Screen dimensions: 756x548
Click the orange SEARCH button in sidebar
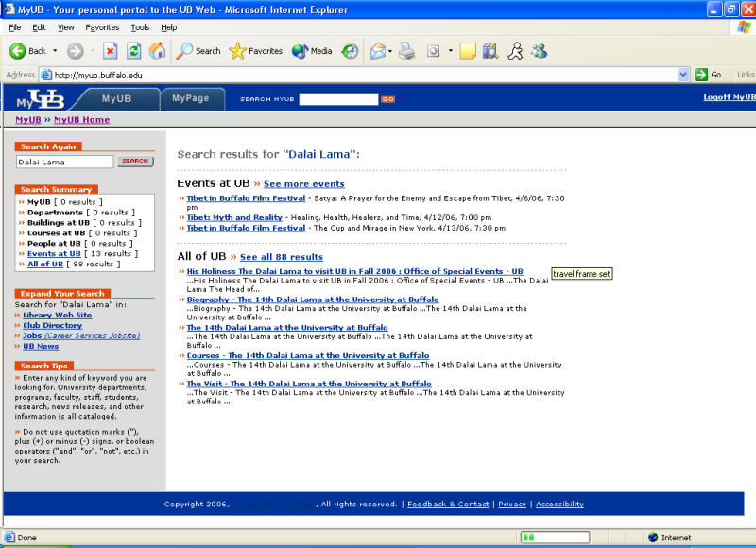pos(135,162)
